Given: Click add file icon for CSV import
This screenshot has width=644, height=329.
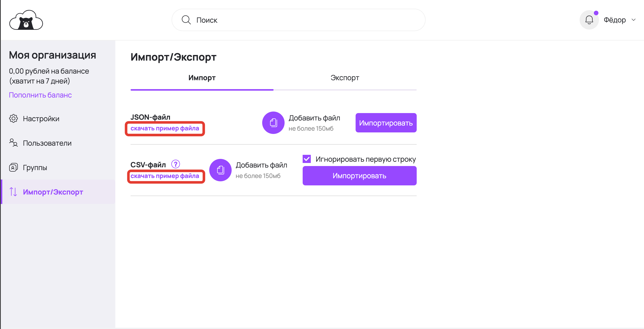Looking at the screenshot, I should (220, 170).
